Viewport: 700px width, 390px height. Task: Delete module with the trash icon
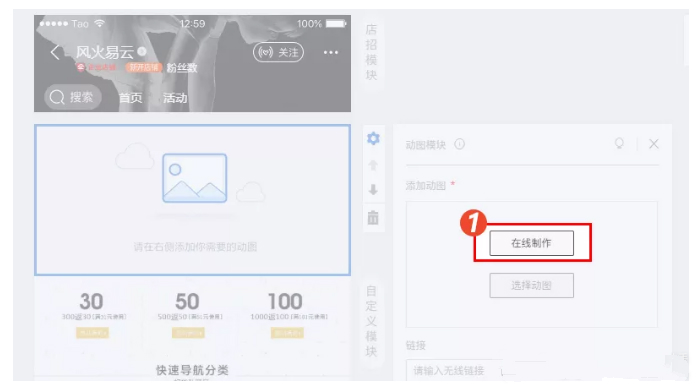tap(373, 217)
